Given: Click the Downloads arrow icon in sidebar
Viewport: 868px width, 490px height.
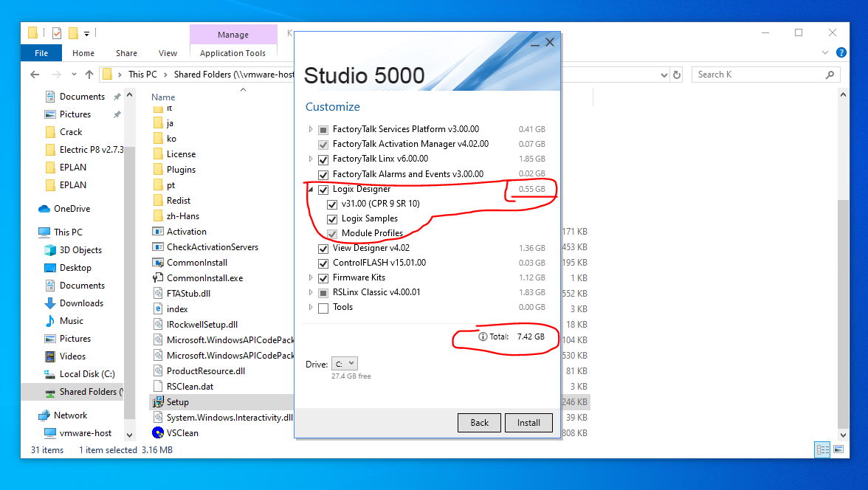Looking at the screenshot, I should (50, 303).
